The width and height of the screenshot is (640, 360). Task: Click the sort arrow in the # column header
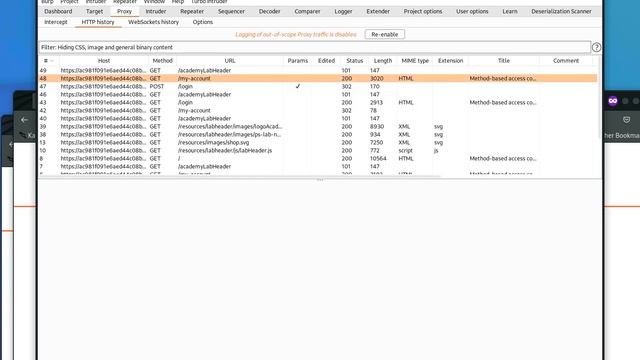pyautogui.click(x=52, y=61)
